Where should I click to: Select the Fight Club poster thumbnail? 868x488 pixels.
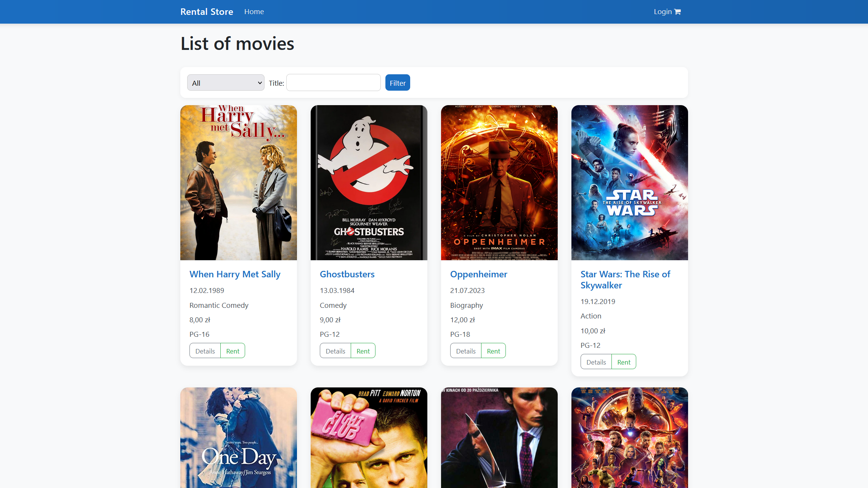369,438
